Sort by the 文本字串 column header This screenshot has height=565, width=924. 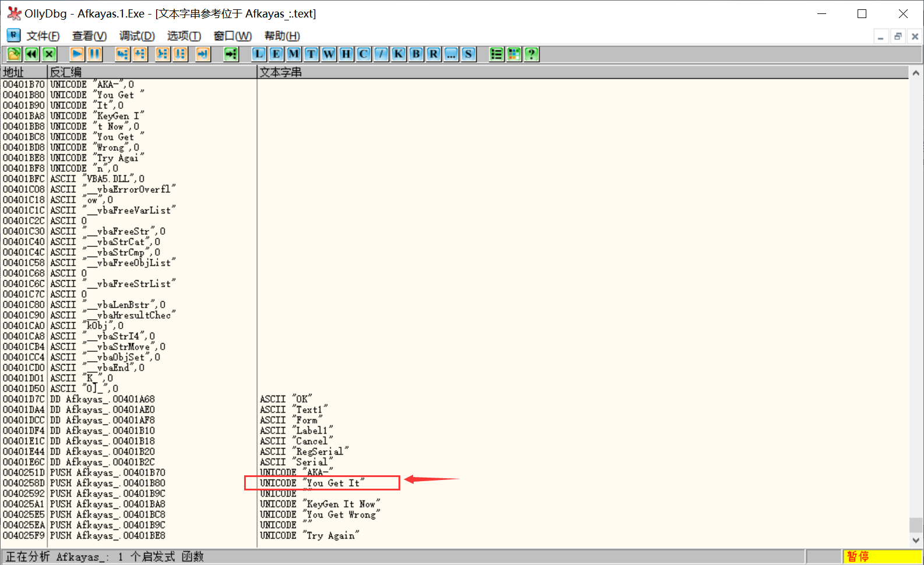tap(583, 72)
